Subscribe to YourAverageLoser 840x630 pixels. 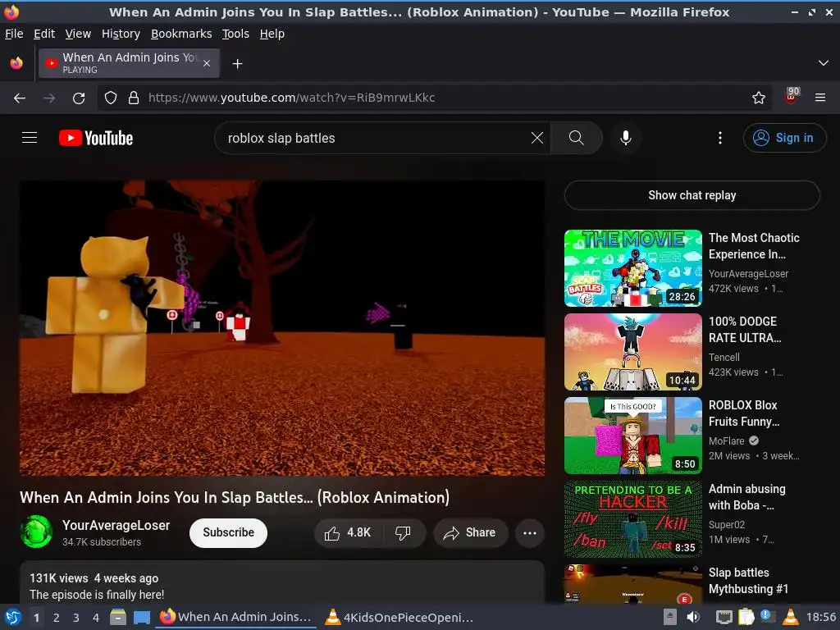tap(228, 532)
